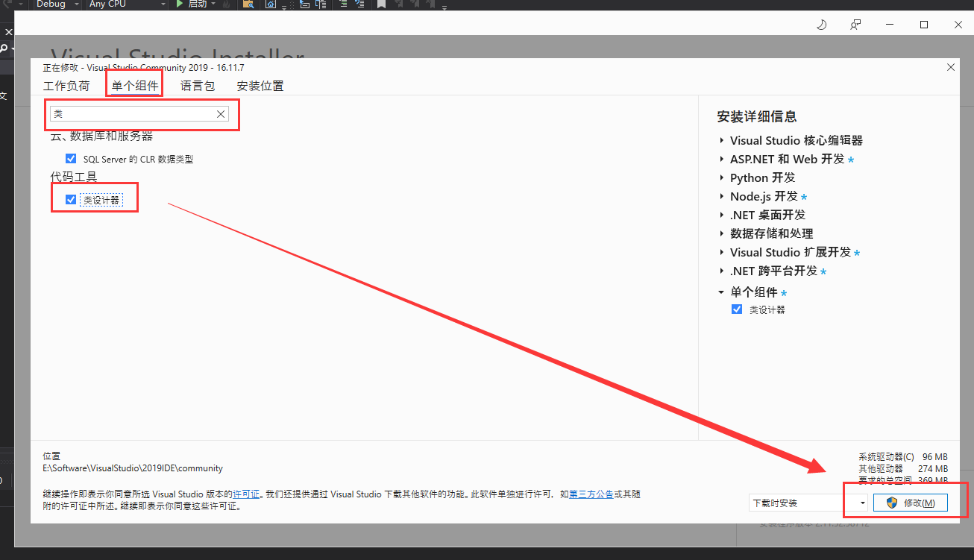Image resolution: width=974 pixels, height=560 pixels.
Task: Click the 其他驱动器 274 MB entry
Action: click(903, 468)
